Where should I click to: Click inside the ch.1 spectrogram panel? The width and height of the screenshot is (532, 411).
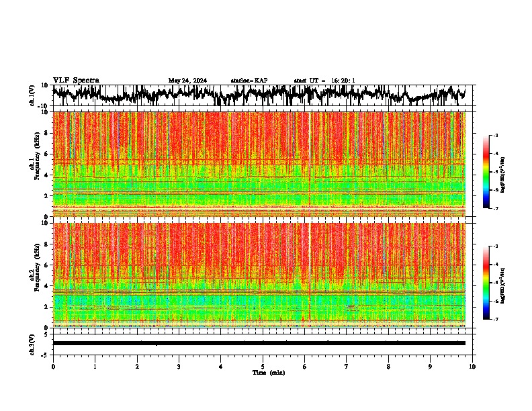pos(259,164)
